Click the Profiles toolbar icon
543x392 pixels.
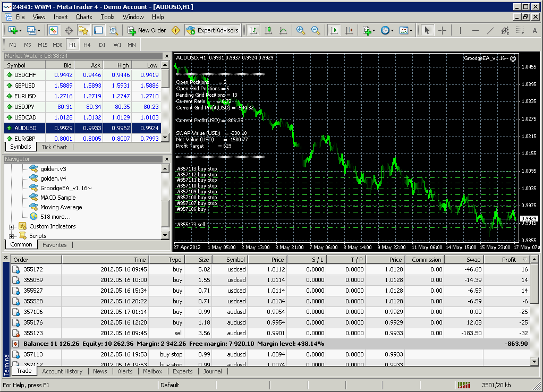point(31,30)
